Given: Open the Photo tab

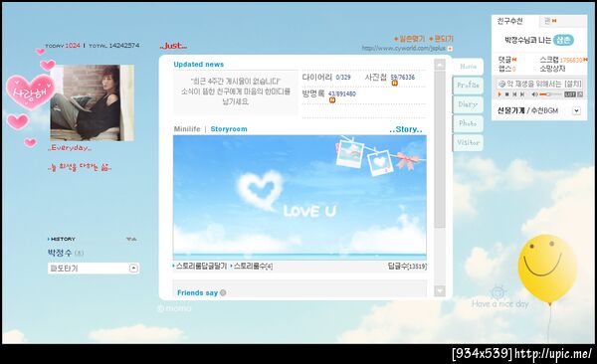Looking at the screenshot, I should (468, 123).
